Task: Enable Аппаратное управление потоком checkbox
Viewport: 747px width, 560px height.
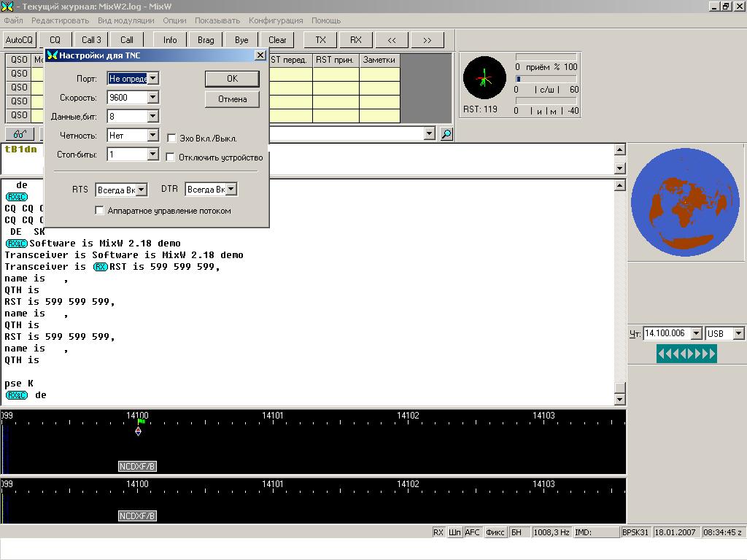Action: 100,211
